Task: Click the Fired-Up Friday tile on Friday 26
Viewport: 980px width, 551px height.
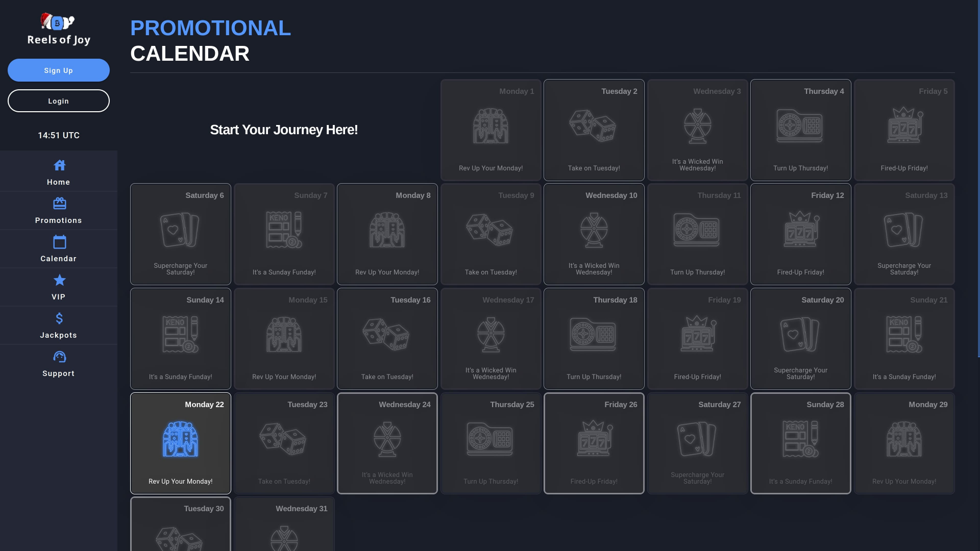Action: (594, 443)
